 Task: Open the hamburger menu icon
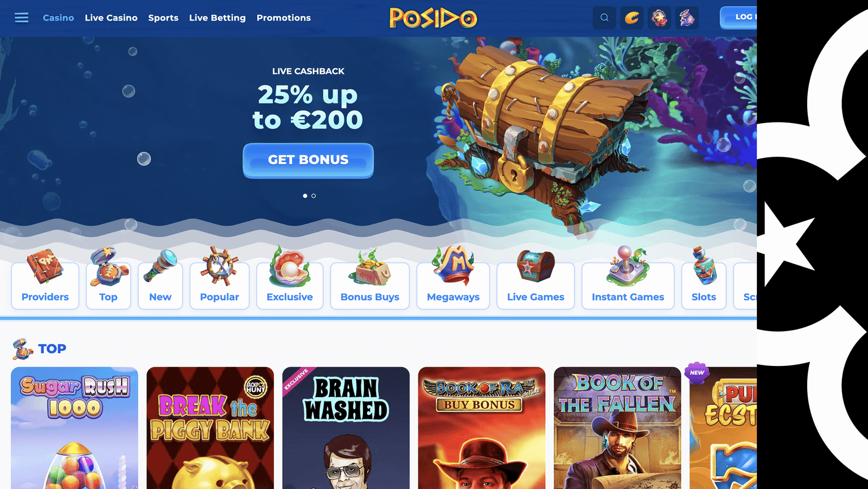22,18
